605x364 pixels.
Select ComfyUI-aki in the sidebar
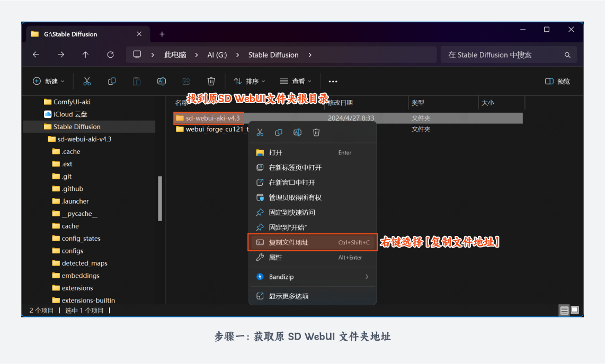[67, 102]
